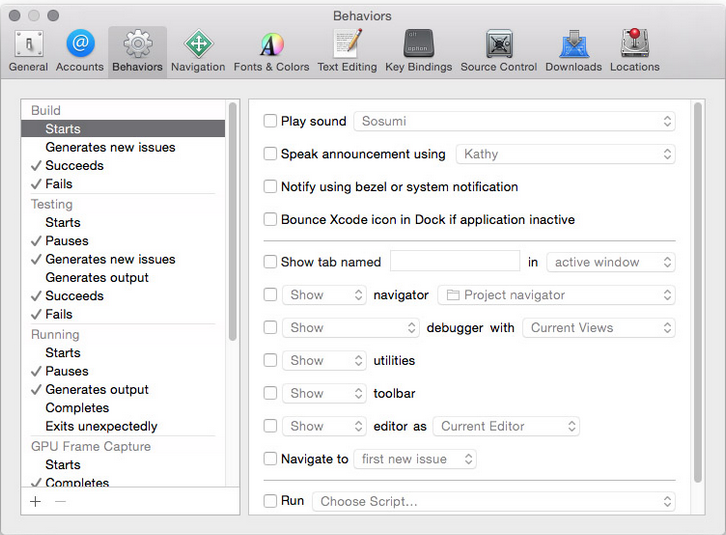Open the Kathy voice dropdown
Image resolution: width=726 pixels, height=535 pixels.
tap(565, 154)
